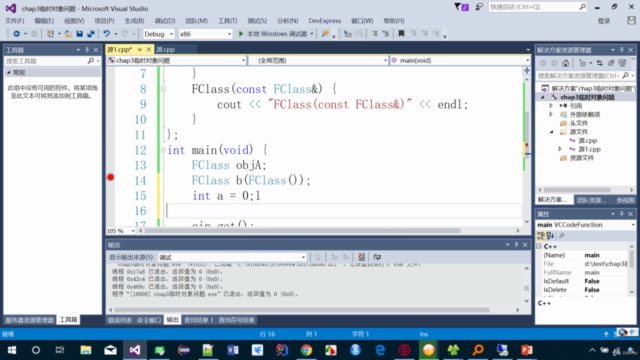Open Chrome from the taskbar
The height and width of the screenshot is (360, 640).
click(x=307, y=350)
